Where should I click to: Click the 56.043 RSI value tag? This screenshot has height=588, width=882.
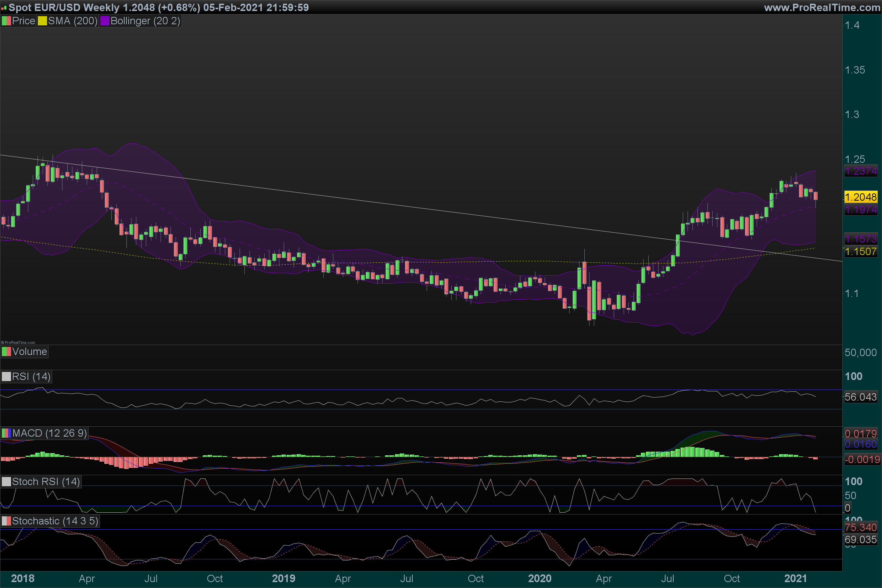[861, 397]
